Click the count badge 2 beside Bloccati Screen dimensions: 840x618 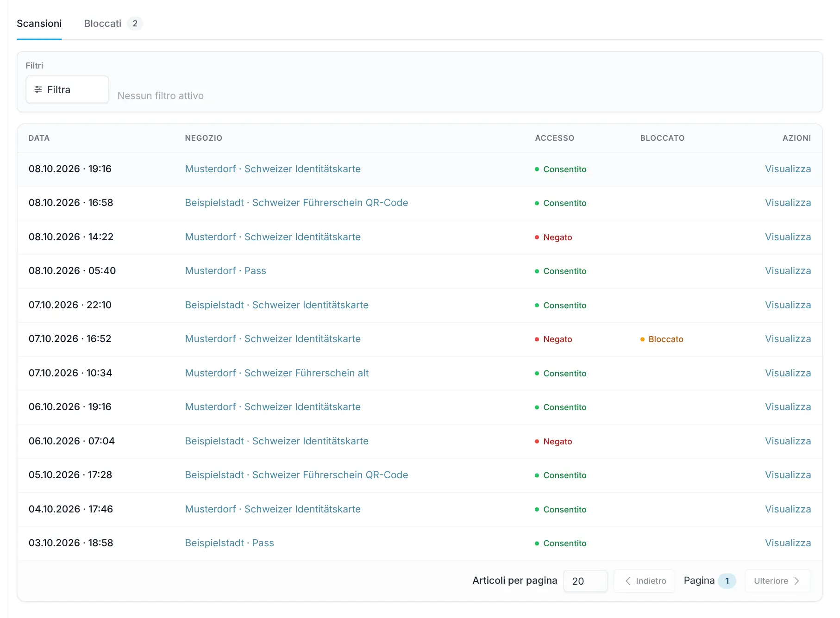(135, 23)
